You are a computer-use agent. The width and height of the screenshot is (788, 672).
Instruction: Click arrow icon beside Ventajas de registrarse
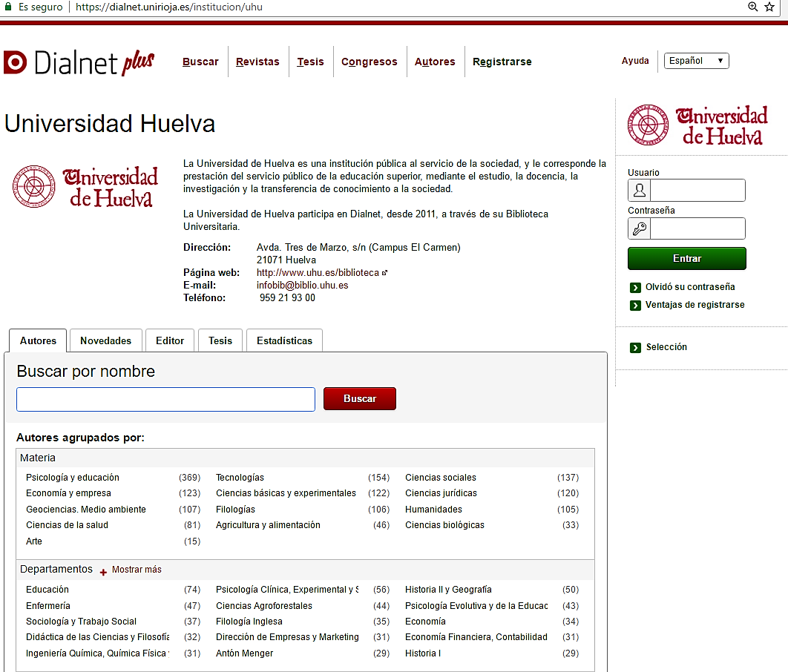click(x=635, y=305)
